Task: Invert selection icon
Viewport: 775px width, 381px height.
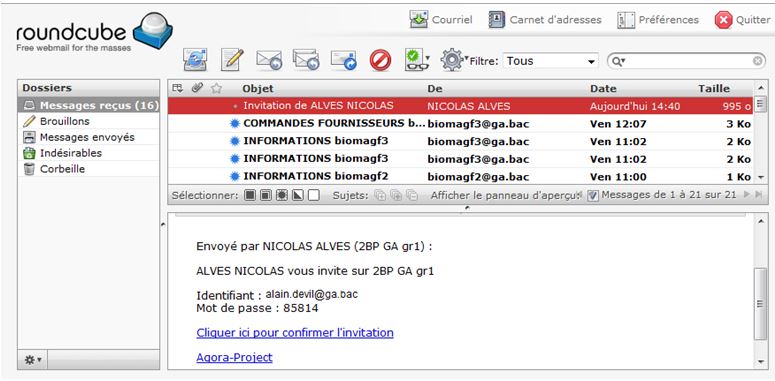Action: click(x=298, y=195)
